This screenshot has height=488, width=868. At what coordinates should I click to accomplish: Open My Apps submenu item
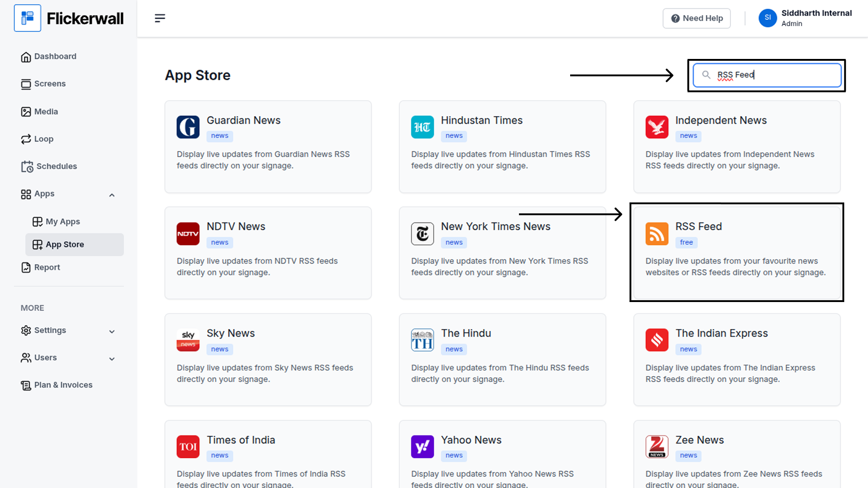point(57,222)
